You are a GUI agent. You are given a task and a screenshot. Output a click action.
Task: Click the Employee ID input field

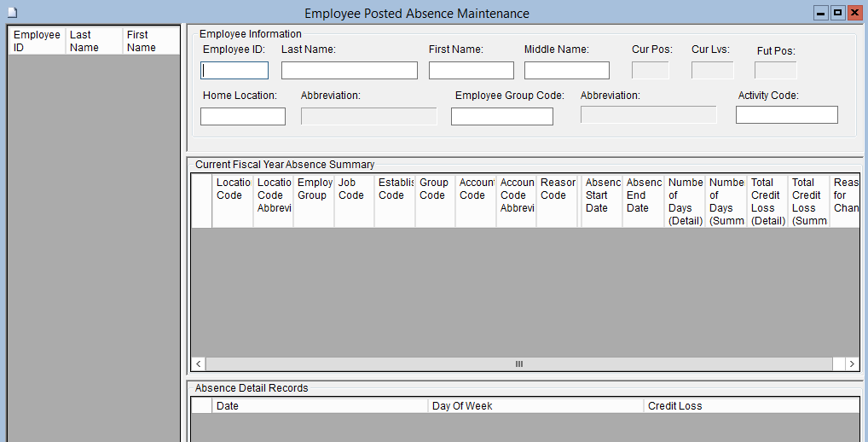click(234, 71)
